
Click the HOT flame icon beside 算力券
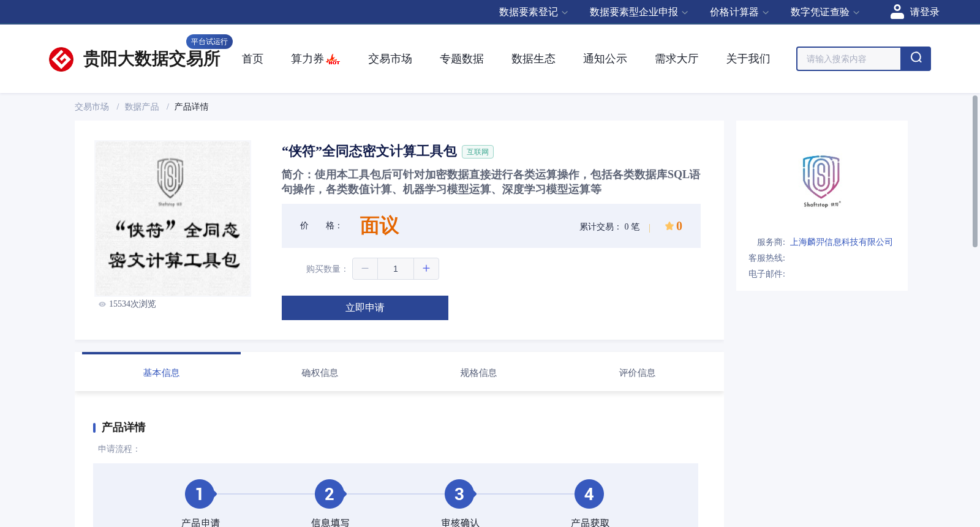coord(333,59)
